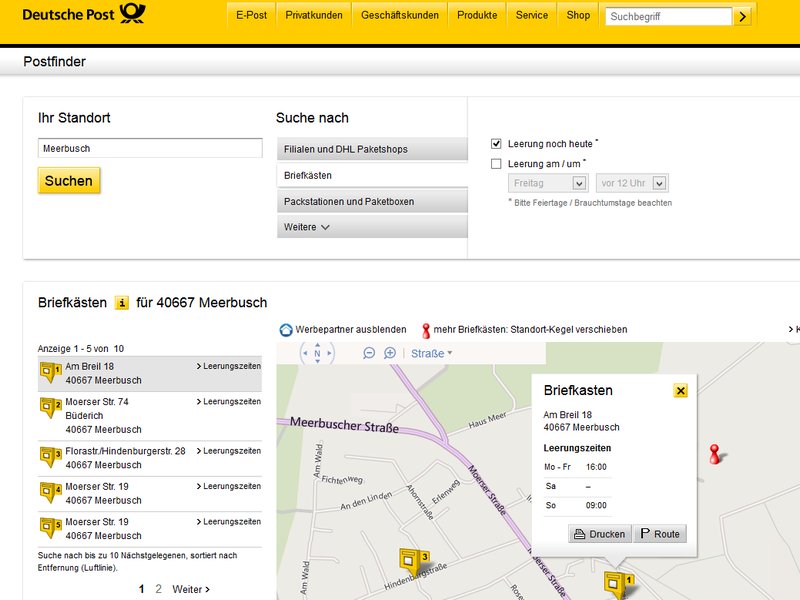Click the Briefkästen info icon
The width and height of the screenshot is (800, 600).
(121, 303)
